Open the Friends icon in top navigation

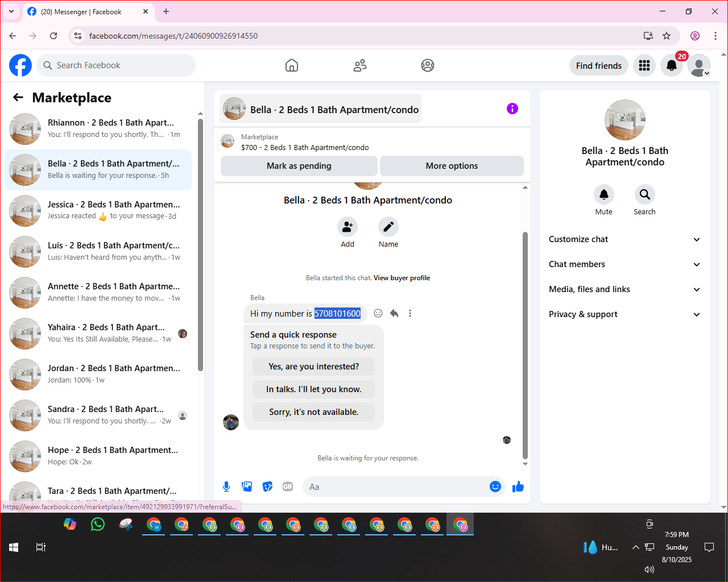tap(360, 65)
